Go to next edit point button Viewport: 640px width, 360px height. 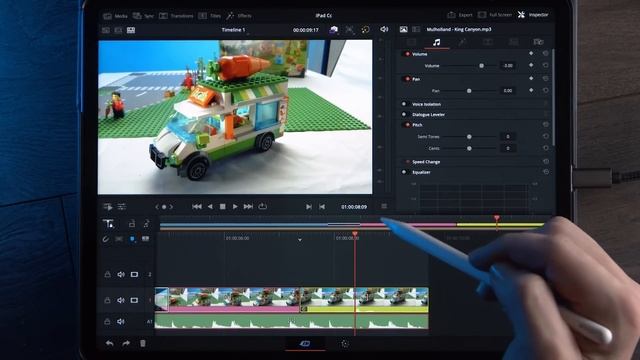pyautogui.click(x=309, y=207)
